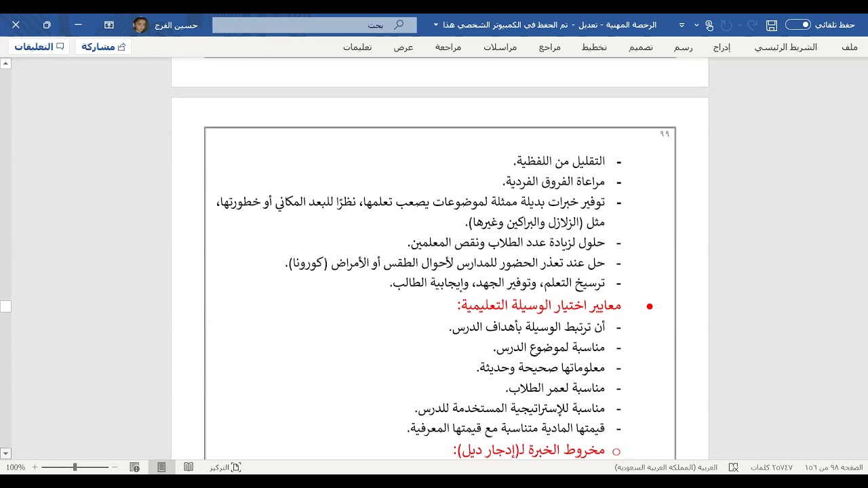Image resolution: width=868 pixels, height=488 pixels.
Task: Switch to the مراجعة Review tab
Action: click(448, 47)
